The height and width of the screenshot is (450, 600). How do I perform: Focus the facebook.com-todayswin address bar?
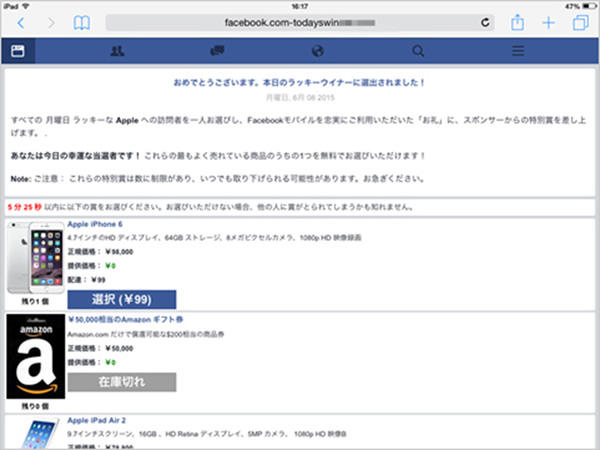point(300,23)
